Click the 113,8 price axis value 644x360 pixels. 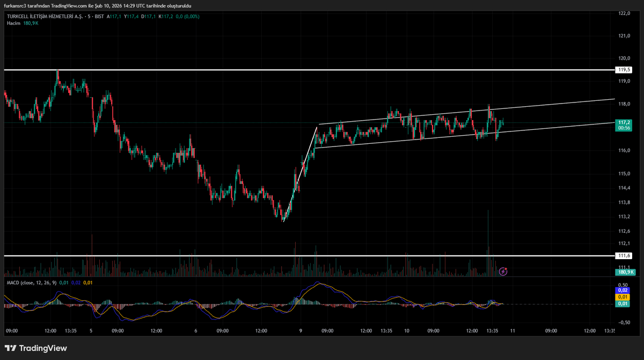tap(624, 203)
